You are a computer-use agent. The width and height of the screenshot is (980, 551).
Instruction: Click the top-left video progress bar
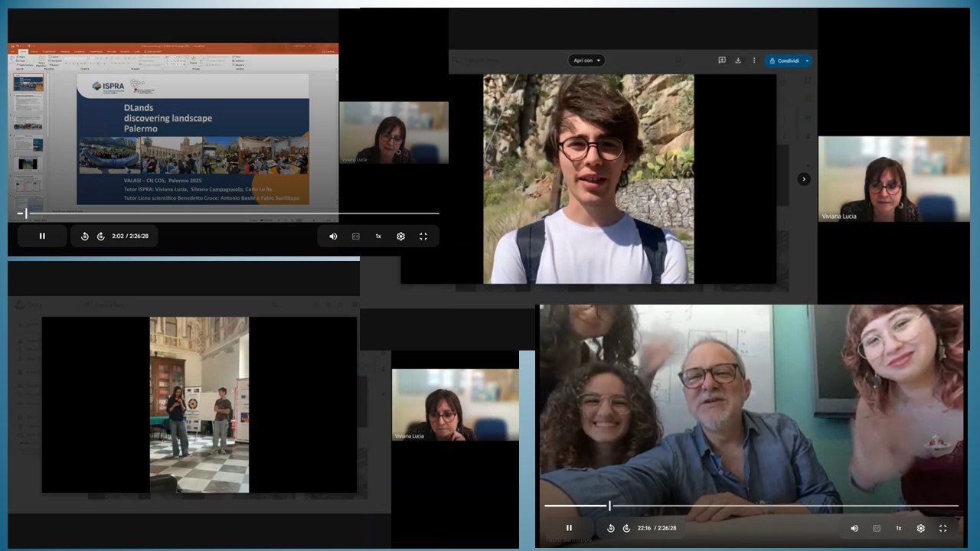(x=230, y=214)
